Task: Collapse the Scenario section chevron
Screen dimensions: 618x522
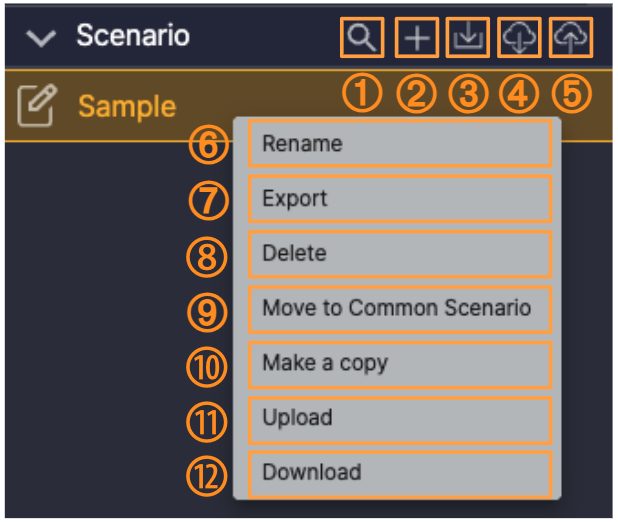Action: (x=42, y=39)
